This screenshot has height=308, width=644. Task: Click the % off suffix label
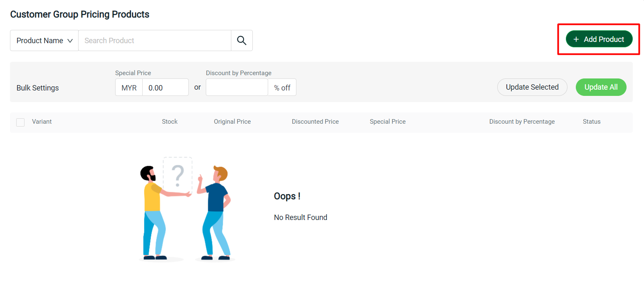point(282,87)
